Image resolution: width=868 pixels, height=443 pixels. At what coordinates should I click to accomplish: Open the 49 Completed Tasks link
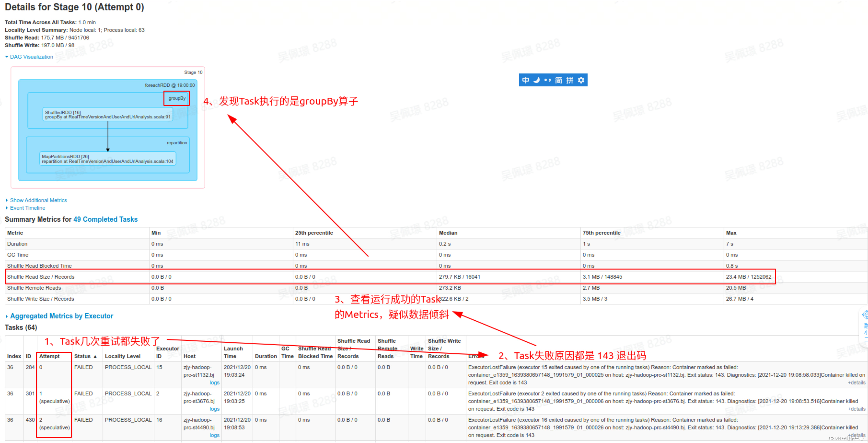[105, 219]
